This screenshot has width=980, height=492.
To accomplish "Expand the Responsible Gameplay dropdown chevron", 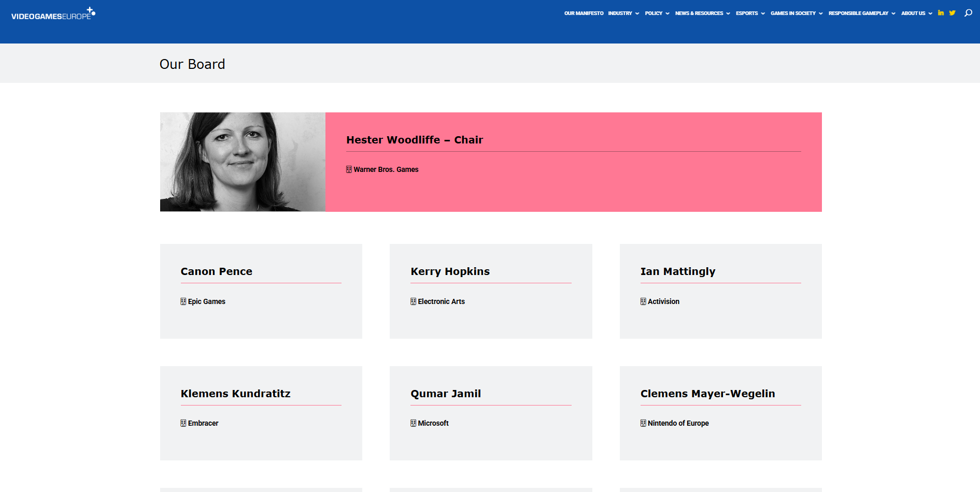I will coord(893,13).
